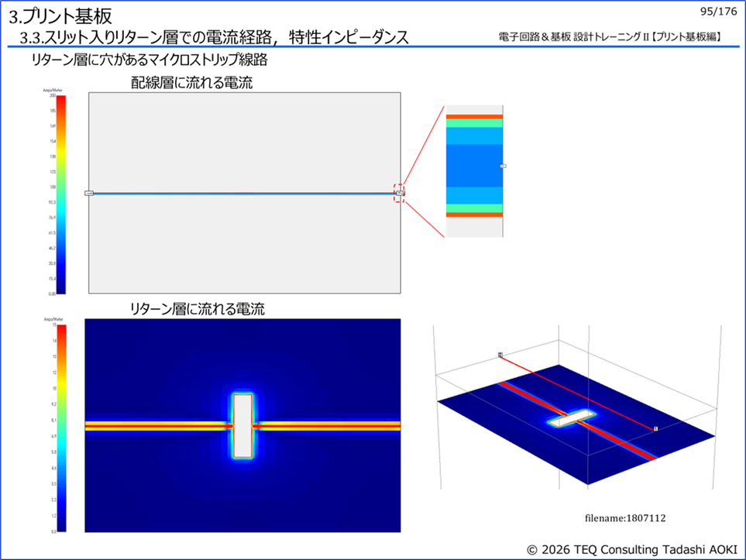
Task: Click the section heading 3.3.スリット入りリターン層
Action: 214,37
